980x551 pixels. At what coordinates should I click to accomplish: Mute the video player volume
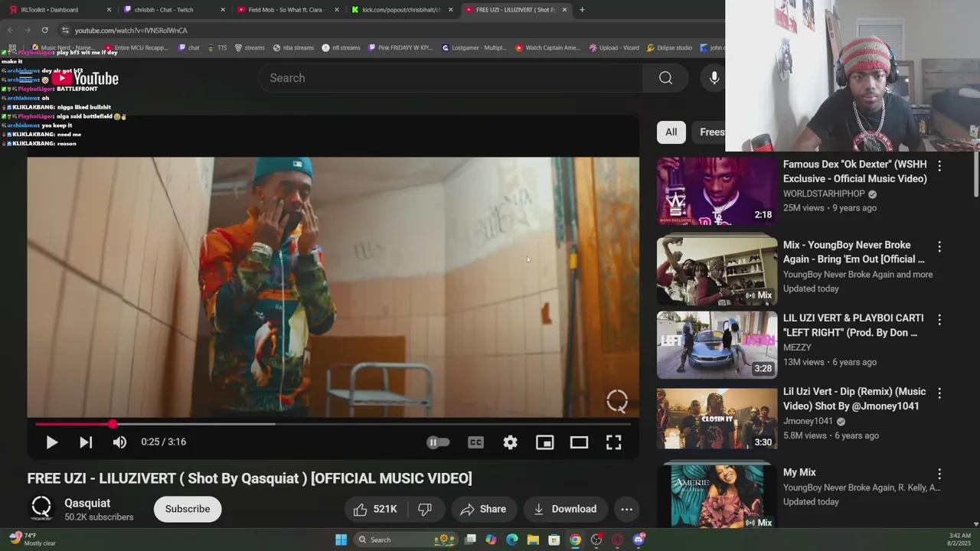[x=119, y=442]
